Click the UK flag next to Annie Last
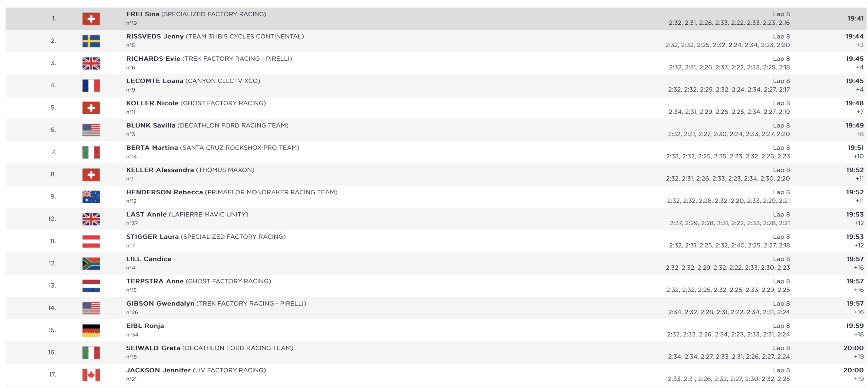This screenshot has height=387, width=868. pyautogui.click(x=91, y=219)
